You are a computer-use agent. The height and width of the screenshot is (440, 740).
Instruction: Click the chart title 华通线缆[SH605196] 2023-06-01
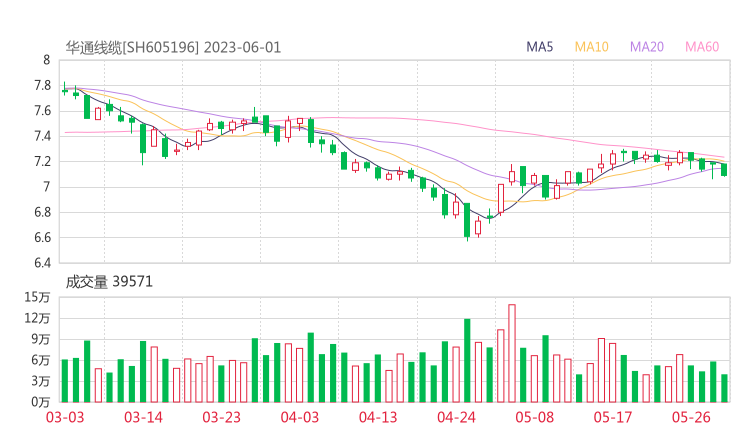click(x=173, y=48)
